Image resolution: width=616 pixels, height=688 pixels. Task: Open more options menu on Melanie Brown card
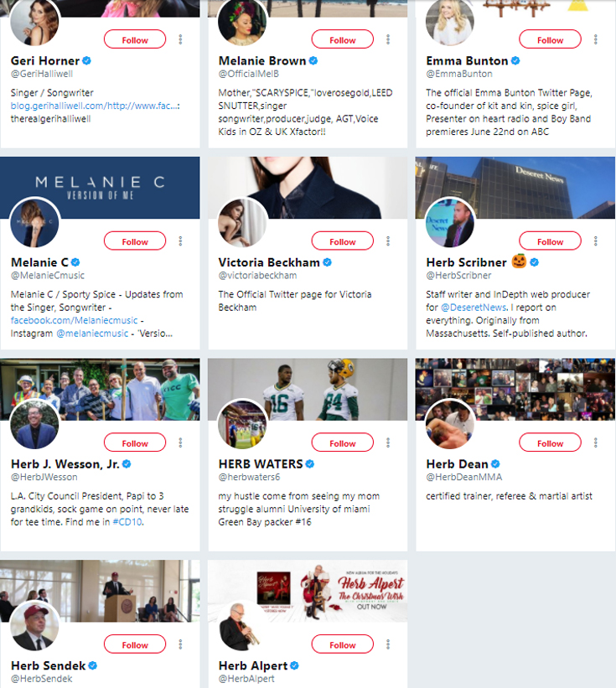click(x=388, y=39)
